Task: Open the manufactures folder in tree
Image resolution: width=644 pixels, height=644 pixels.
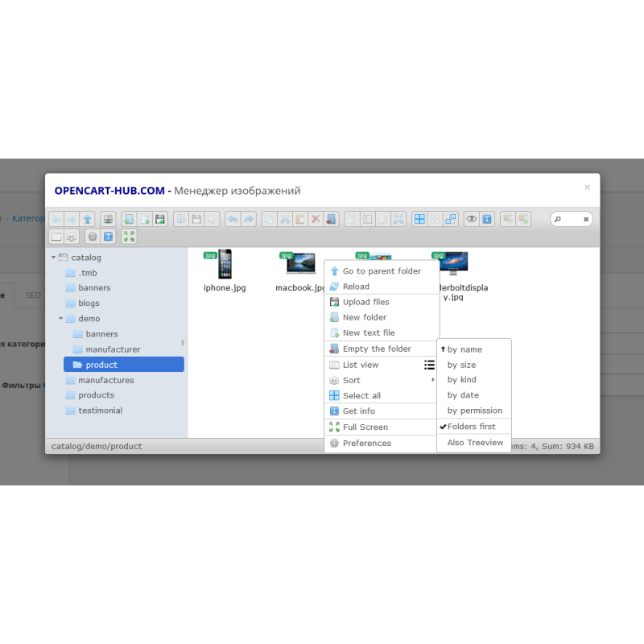Action: [x=105, y=380]
